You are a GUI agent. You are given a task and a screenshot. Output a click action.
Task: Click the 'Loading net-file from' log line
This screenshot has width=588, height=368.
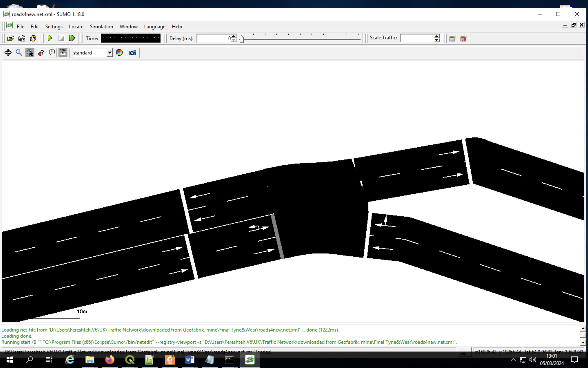pyautogui.click(x=170, y=330)
